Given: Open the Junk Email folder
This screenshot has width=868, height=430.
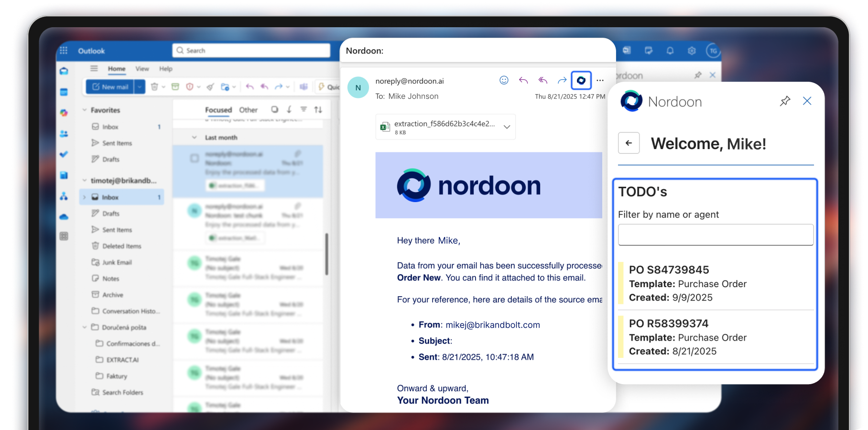Looking at the screenshot, I should click(x=117, y=262).
